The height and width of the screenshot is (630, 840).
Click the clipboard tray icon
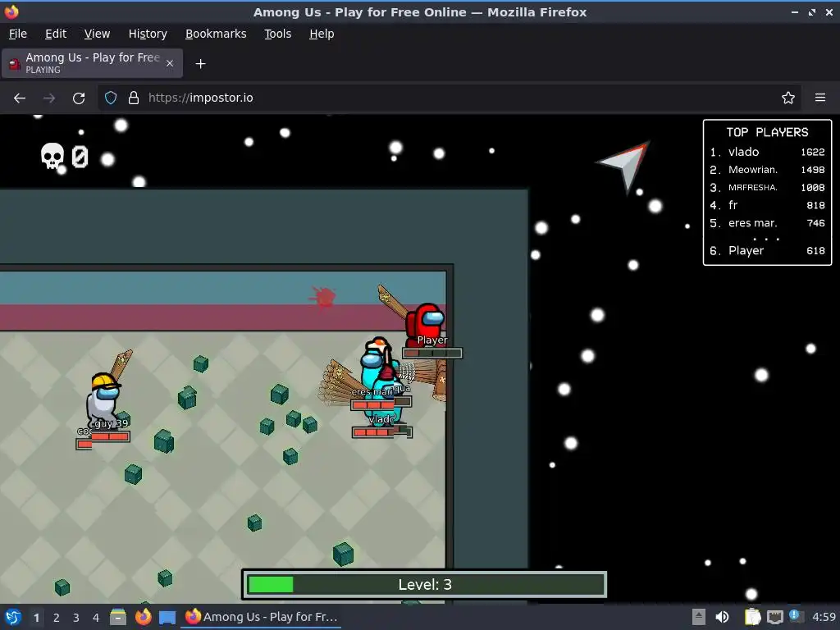[753, 617]
